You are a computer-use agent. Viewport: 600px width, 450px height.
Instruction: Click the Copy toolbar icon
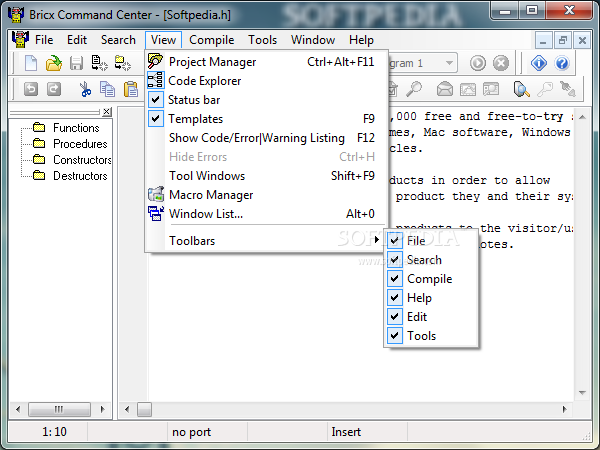point(108,89)
